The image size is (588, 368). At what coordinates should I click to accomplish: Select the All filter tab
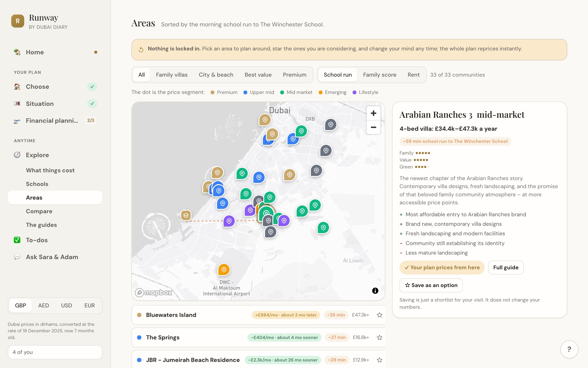[x=141, y=75]
